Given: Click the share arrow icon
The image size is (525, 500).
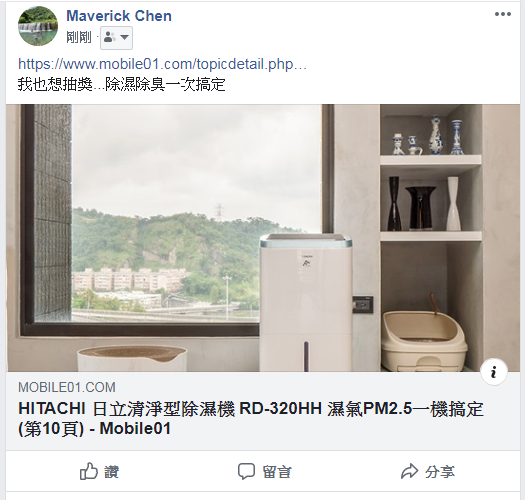Looking at the screenshot, I should point(409,471).
